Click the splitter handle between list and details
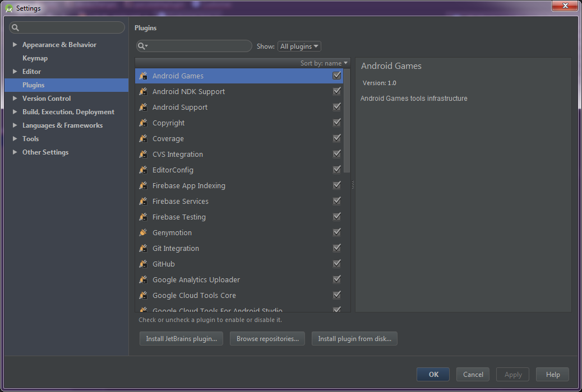The height and width of the screenshot is (392, 582). tap(353, 185)
